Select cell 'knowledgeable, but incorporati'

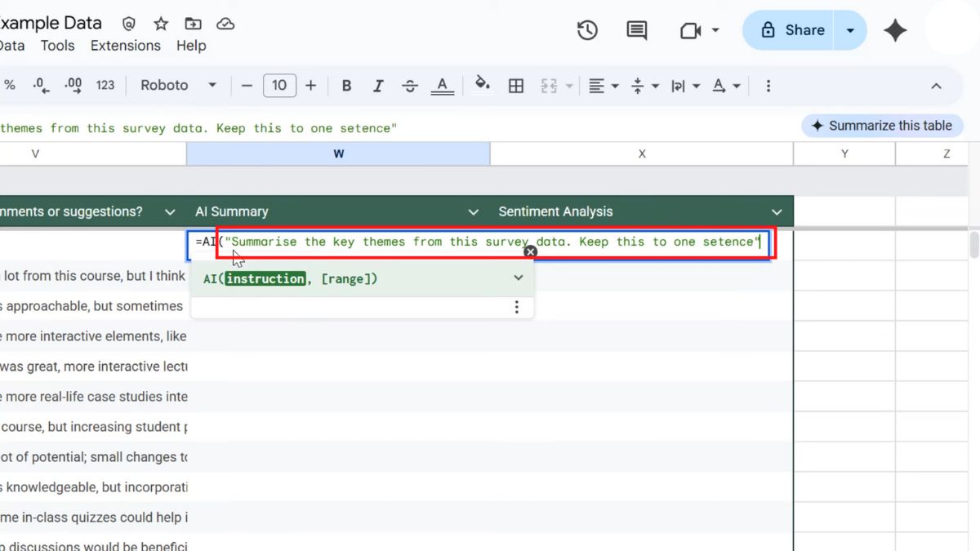pos(94,487)
